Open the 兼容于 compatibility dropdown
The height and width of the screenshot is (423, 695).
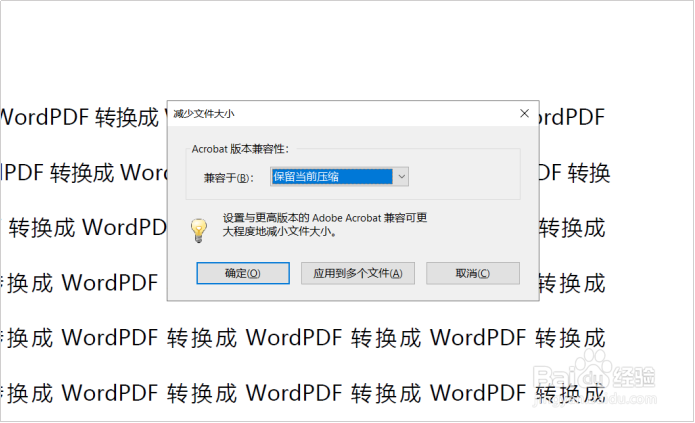tap(339, 176)
